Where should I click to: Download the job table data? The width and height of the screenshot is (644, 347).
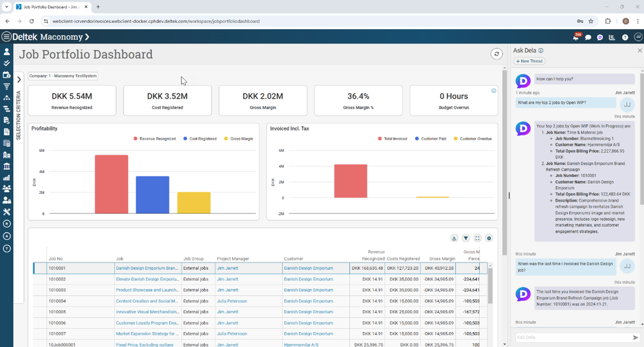454,238
